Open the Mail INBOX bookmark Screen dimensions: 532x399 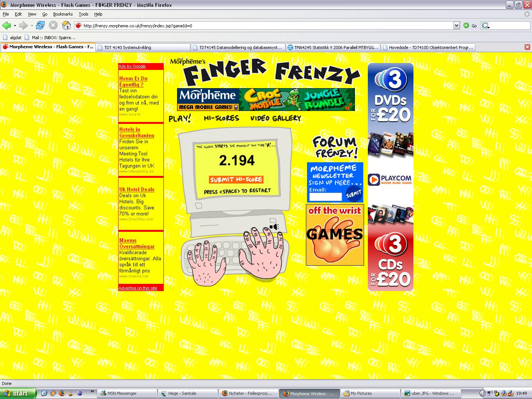[50, 37]
